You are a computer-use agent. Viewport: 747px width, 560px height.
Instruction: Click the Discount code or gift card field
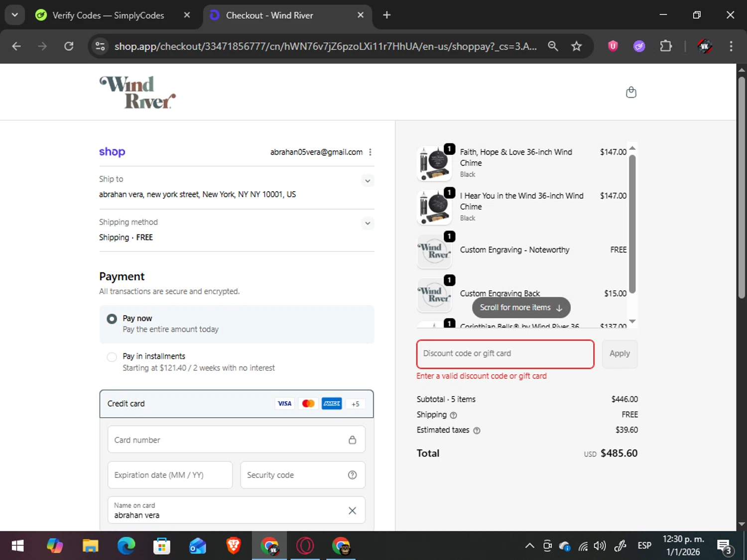coord(505,354)
